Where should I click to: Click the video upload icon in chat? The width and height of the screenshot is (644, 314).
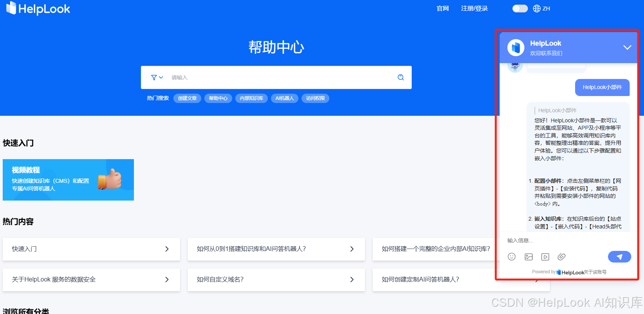tap(545, 257)
